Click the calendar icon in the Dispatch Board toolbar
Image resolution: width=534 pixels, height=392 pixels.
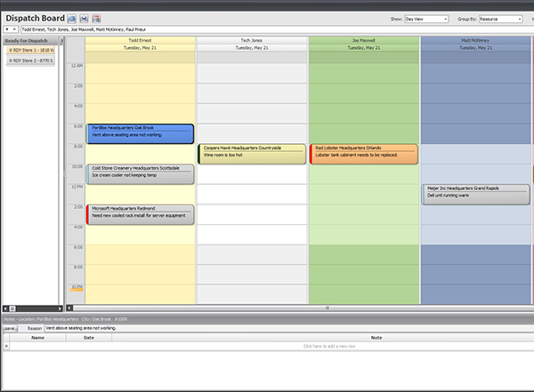click(x=96, y=19)
